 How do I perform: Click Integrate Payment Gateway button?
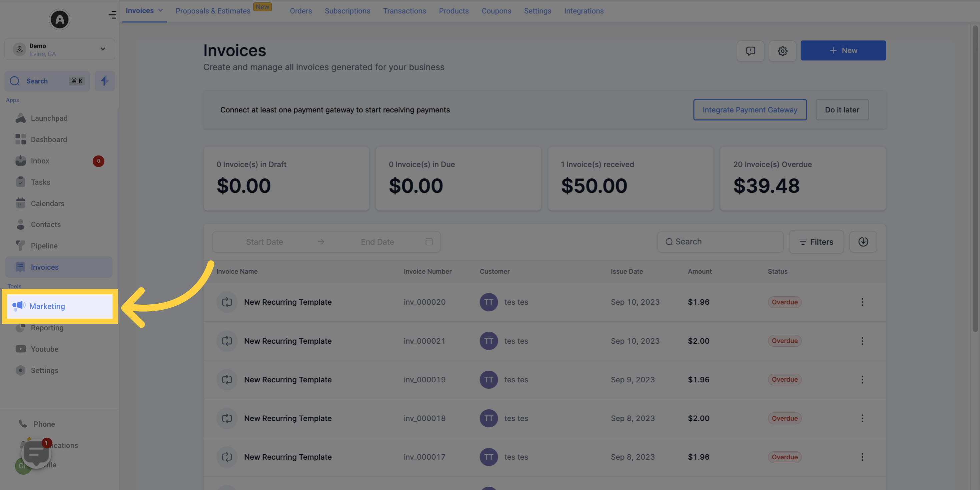(750, 110)
